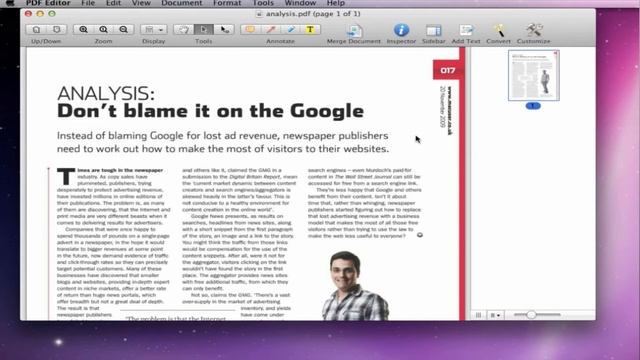
Task: Click the middle Zoom magnifier icon
Action: click(x=103, y=29)
